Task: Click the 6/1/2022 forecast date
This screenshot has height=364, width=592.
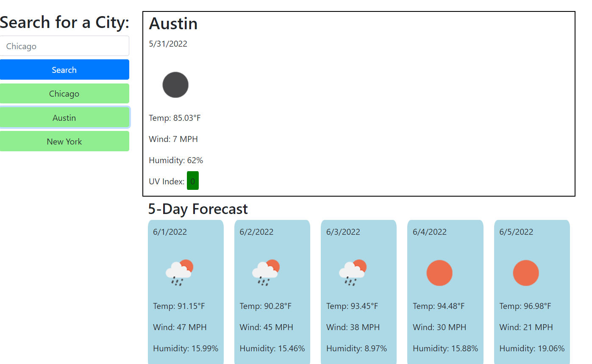Action: [170, 232]
